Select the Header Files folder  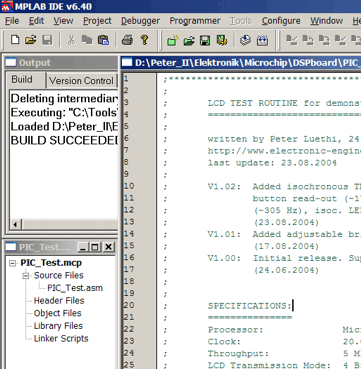[59, 301]
